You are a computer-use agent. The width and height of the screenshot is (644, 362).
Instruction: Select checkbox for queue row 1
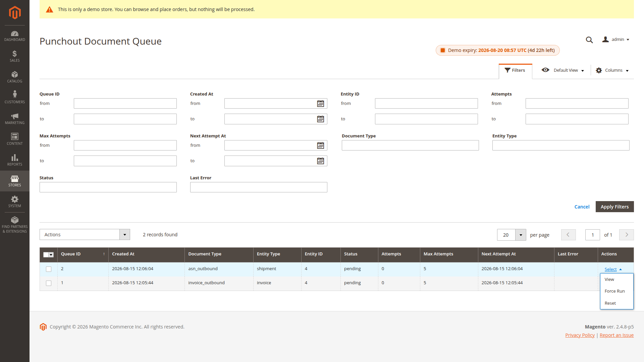tap(49, 283)
